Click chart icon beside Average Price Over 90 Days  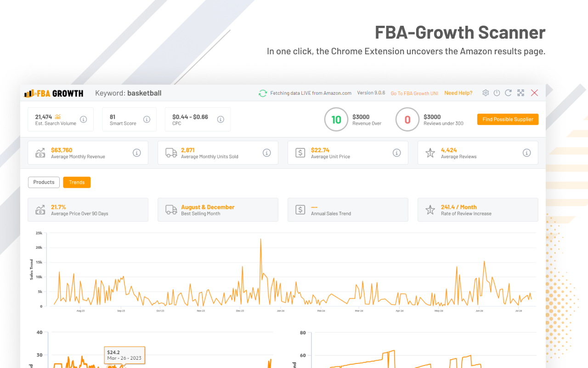(40, 210)
